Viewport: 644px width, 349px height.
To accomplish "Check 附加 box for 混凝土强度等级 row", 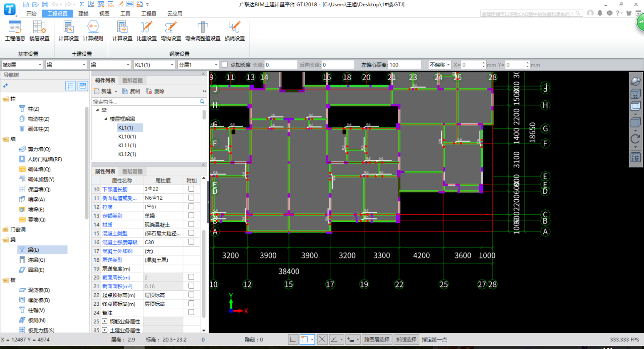I will click(191, 242).
